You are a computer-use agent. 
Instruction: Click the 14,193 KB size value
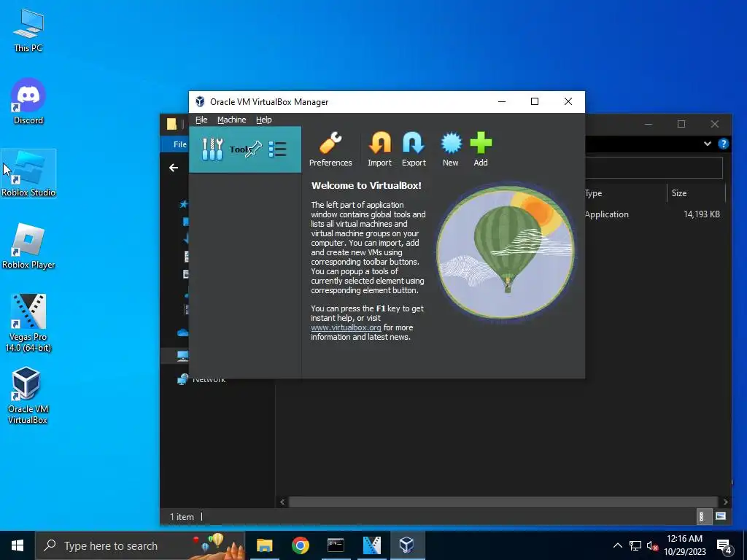tap(701, 214)
